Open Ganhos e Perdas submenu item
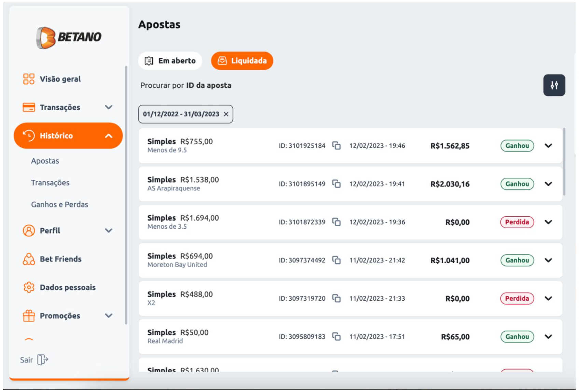 pyautogui.click(x=59, y=204)
